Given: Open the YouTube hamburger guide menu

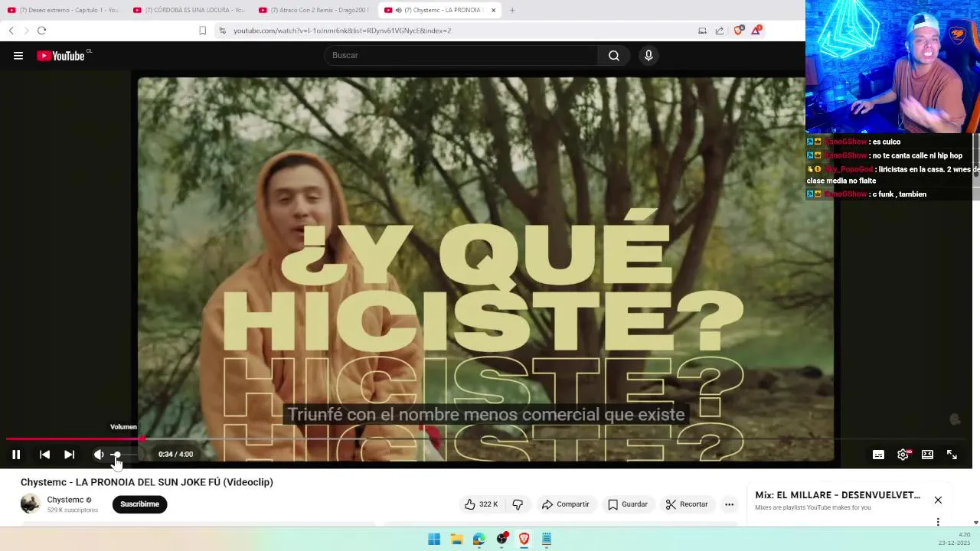Looking at the screenshot, I should click(18, 55).
